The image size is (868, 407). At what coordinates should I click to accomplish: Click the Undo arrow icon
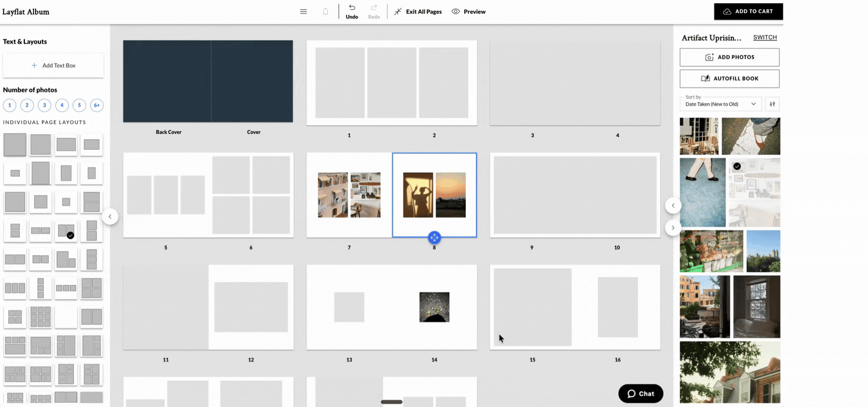coord(352,8)
